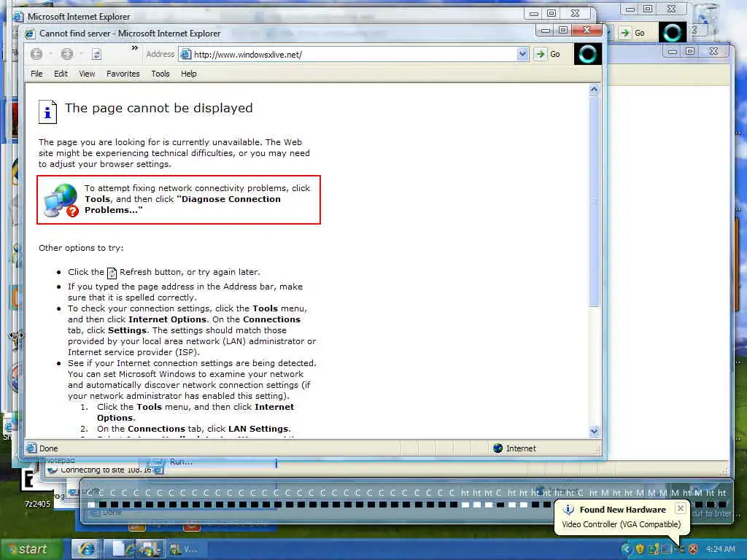Image resolution: width=747 pixels, height=560 pixels.
Task: Click the inline Refresh icon in the bullet list
Action: 112,273
